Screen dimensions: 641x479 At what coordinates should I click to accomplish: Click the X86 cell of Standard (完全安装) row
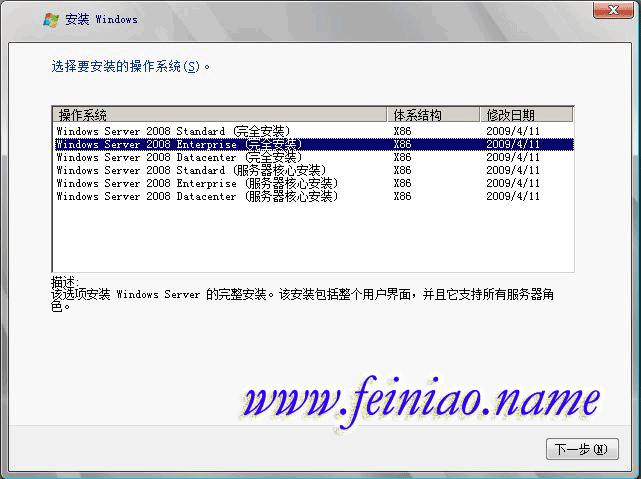tap(402, 131)
